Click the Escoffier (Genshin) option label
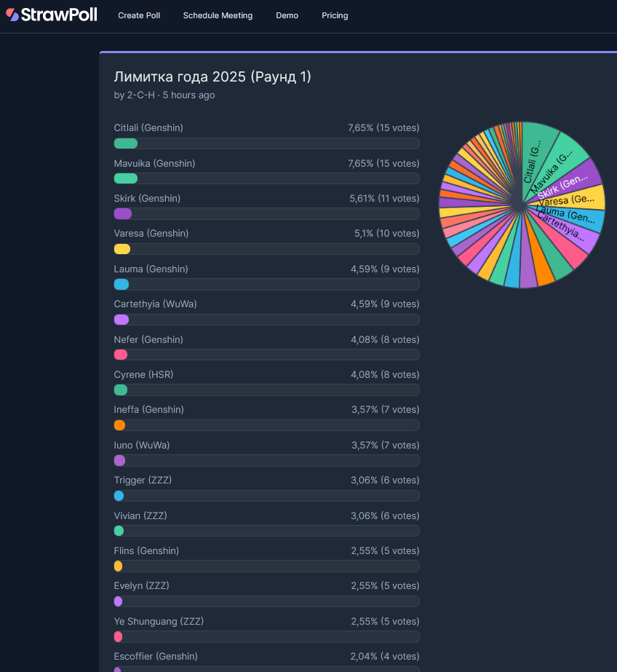The width and height of the screenshot is (617, 672). tap(156, 657)
